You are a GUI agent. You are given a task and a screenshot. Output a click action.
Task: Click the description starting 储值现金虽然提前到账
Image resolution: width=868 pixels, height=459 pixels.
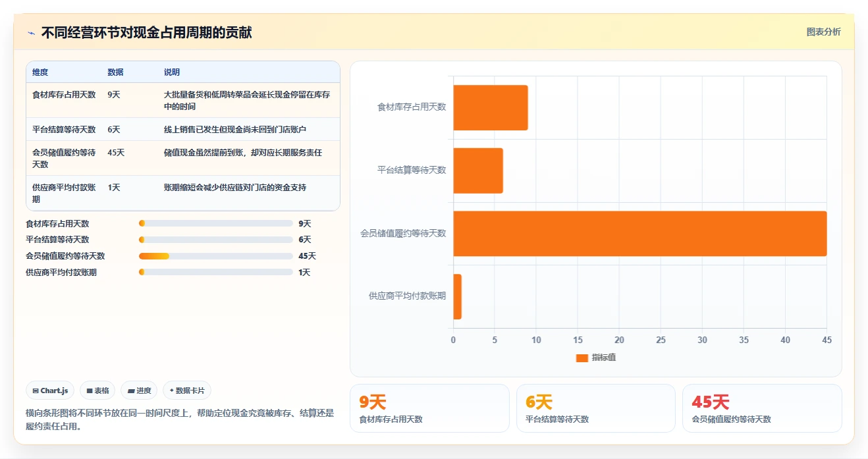(x=243, y=153)
